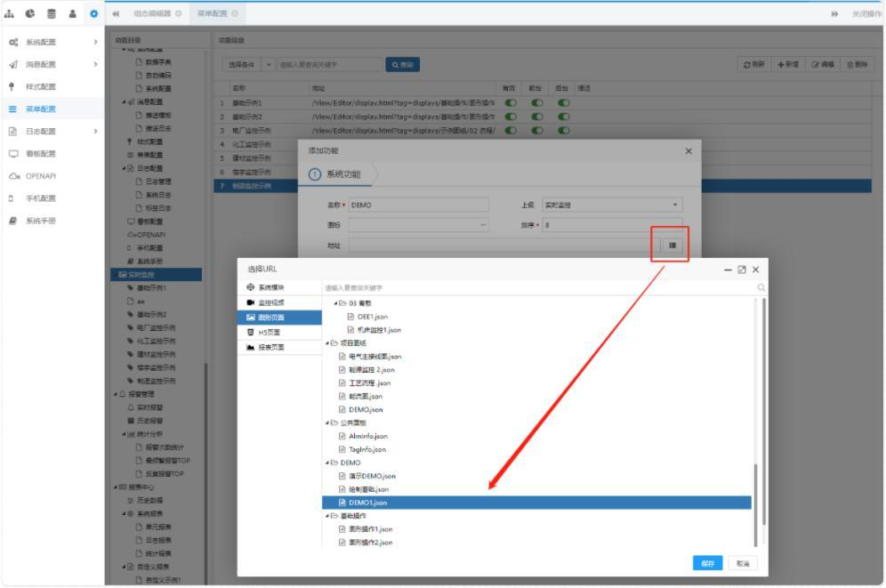Expand the 日志配置 sidebar chevron

[x=95, y=131]
